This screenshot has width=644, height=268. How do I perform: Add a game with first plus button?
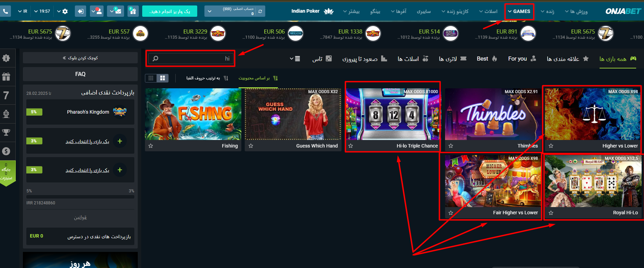(x=120, y=141)
